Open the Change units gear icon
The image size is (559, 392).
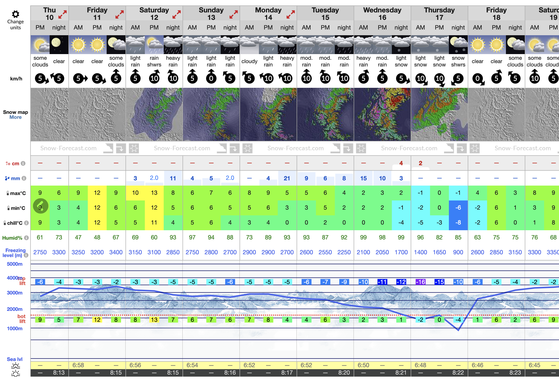point(15,14)
